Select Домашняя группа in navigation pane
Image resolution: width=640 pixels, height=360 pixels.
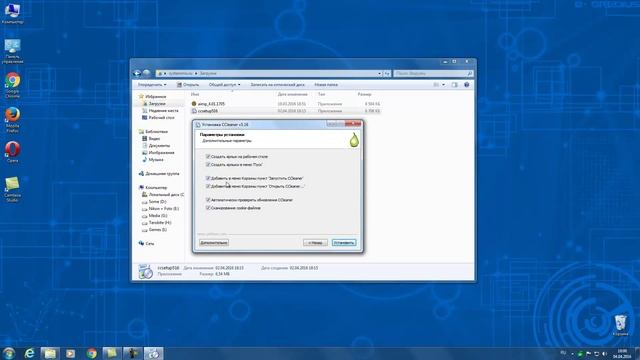point(159,173)
